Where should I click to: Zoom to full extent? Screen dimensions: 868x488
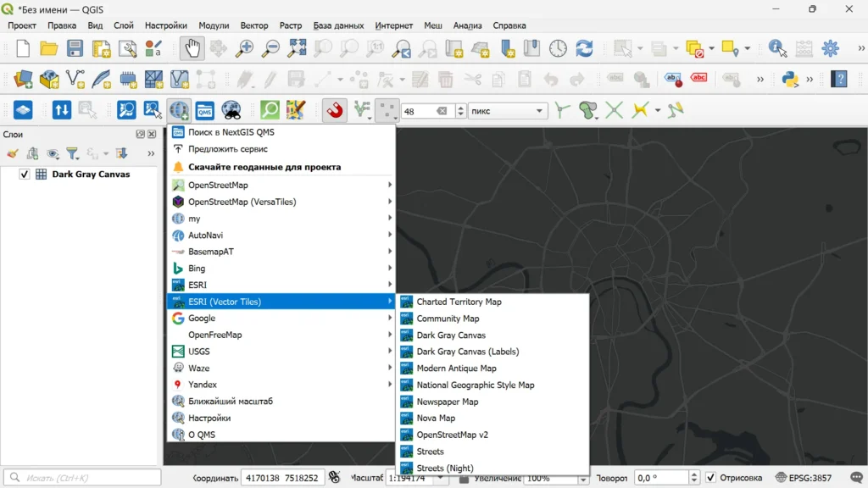pos(297,48)
